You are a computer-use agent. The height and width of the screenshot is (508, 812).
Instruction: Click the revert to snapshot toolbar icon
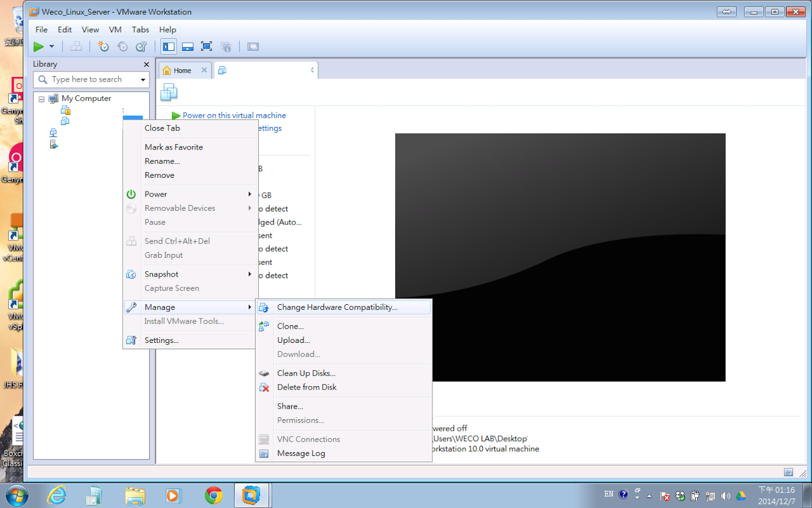[x=122, y=47]
